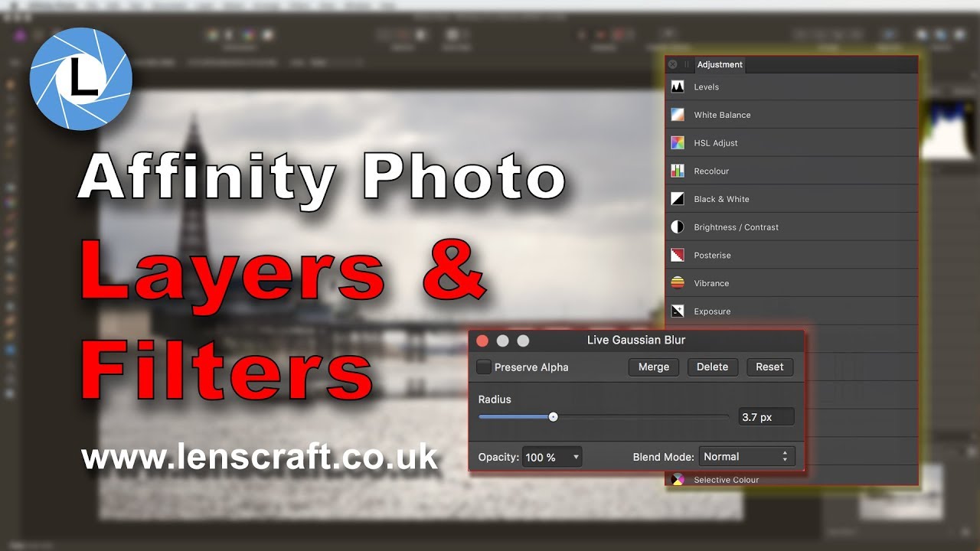Apply the Recolour adjustment
The height and width of the screenshot is (551, 980).
(x=792, y=171)
